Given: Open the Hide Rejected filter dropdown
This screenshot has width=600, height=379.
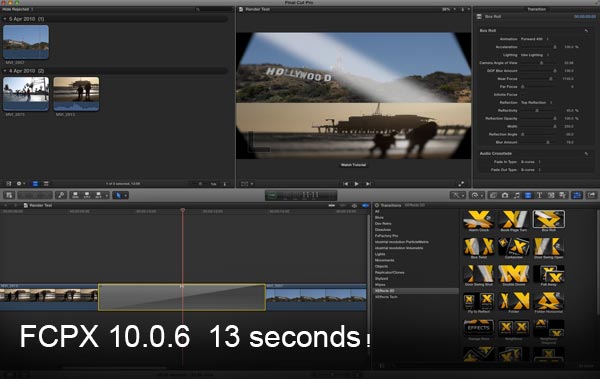Looking at the screenshot, I should (x=18, y=9).
